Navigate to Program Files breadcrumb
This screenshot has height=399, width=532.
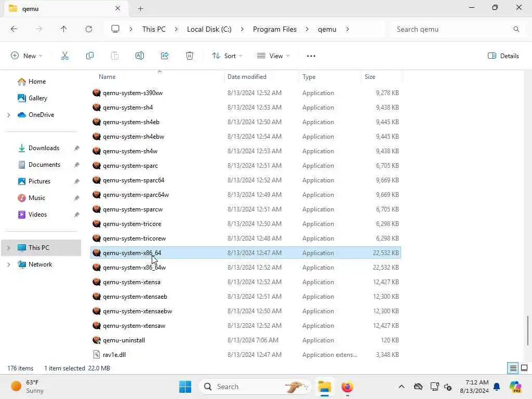point(274,29)
